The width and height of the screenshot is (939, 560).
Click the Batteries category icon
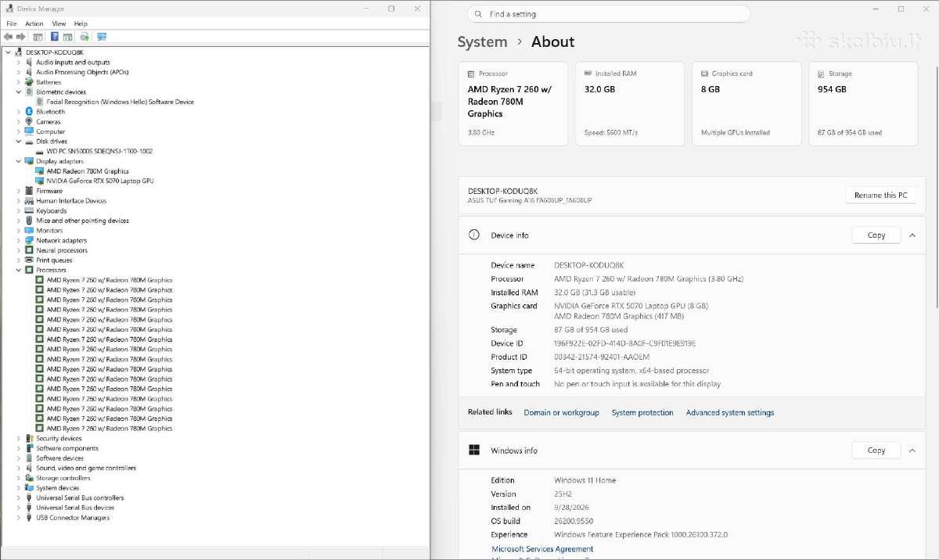pyautogui.click(x=29, y=82)
